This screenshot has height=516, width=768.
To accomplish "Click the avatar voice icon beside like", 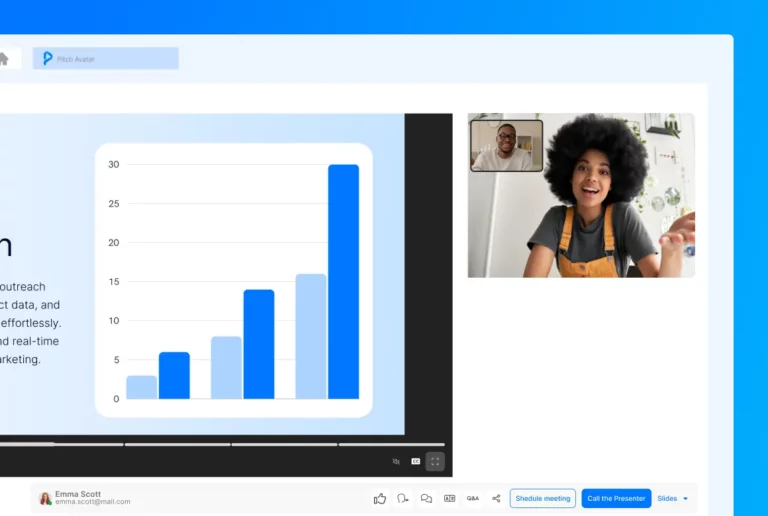I will pos(403,498).
